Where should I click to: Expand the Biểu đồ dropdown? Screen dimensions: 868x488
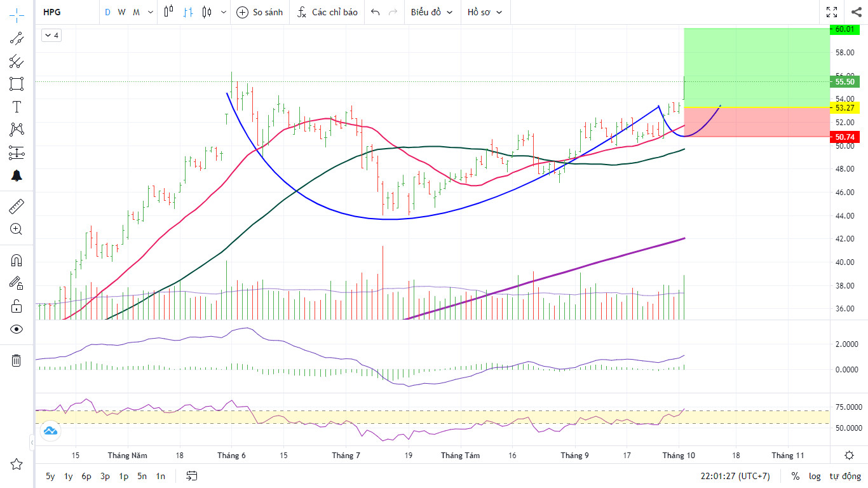(x=431, y=12)
